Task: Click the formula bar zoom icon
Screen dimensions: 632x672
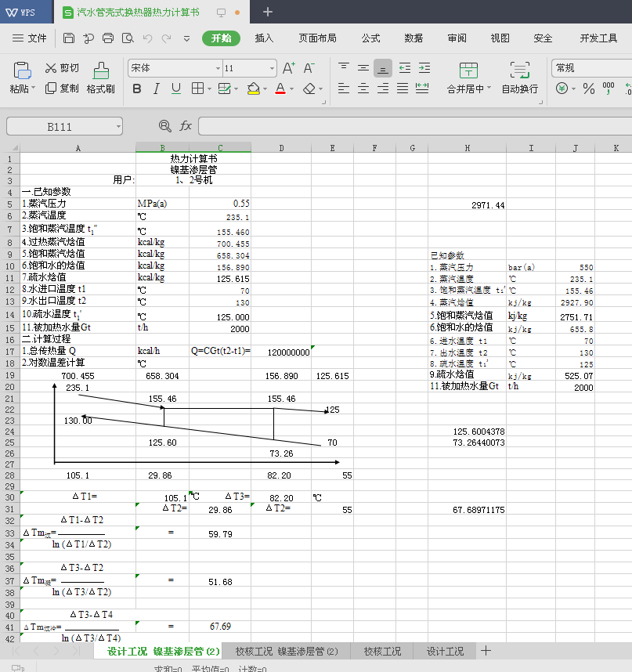Action: click(x=165, y=126)
